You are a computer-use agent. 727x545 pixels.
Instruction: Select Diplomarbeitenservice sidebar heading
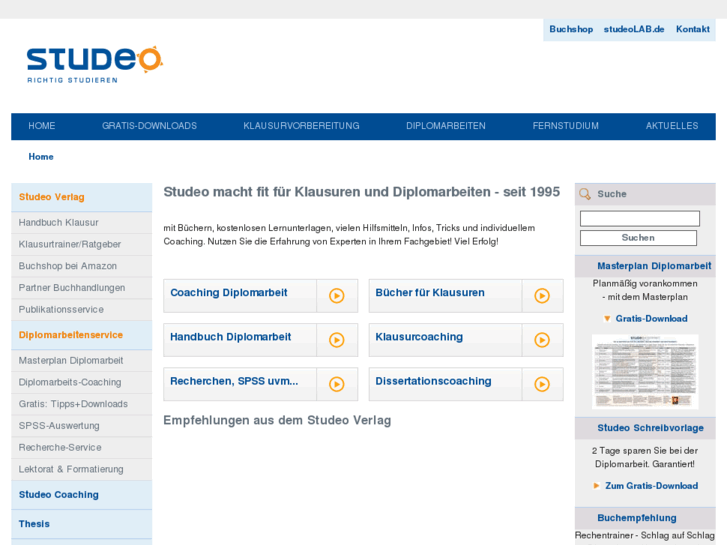(82, 335)
